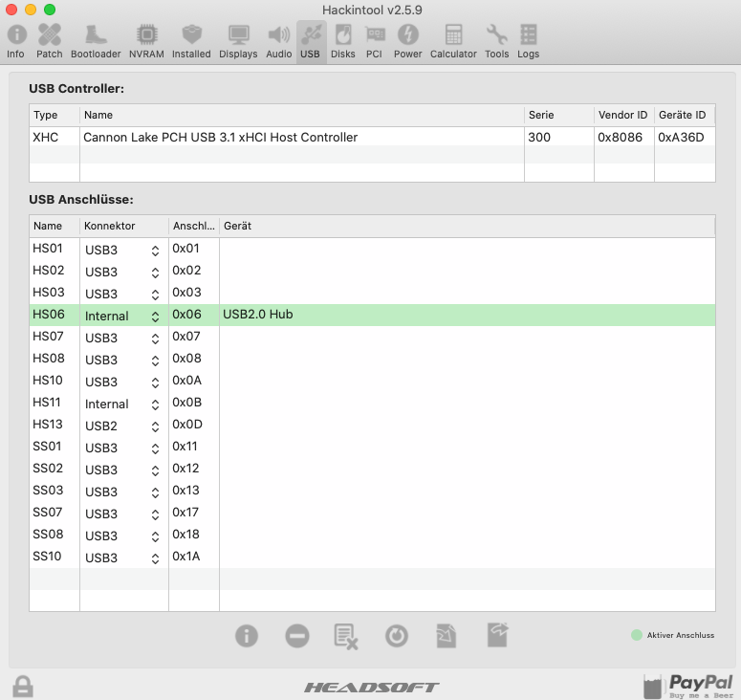Open the Audio toolbar section

pos(279,41)
